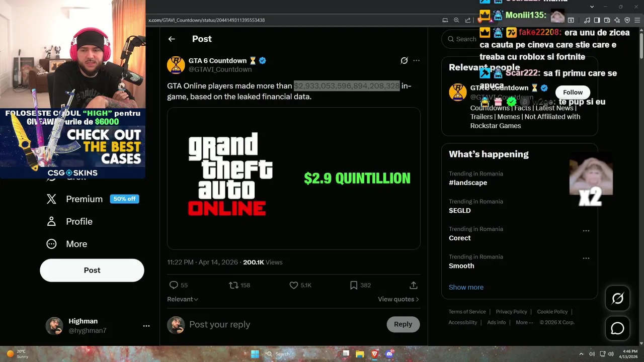Click the browser address bar URL
This screenshot has height=362, width=644.
coord(206,20)
